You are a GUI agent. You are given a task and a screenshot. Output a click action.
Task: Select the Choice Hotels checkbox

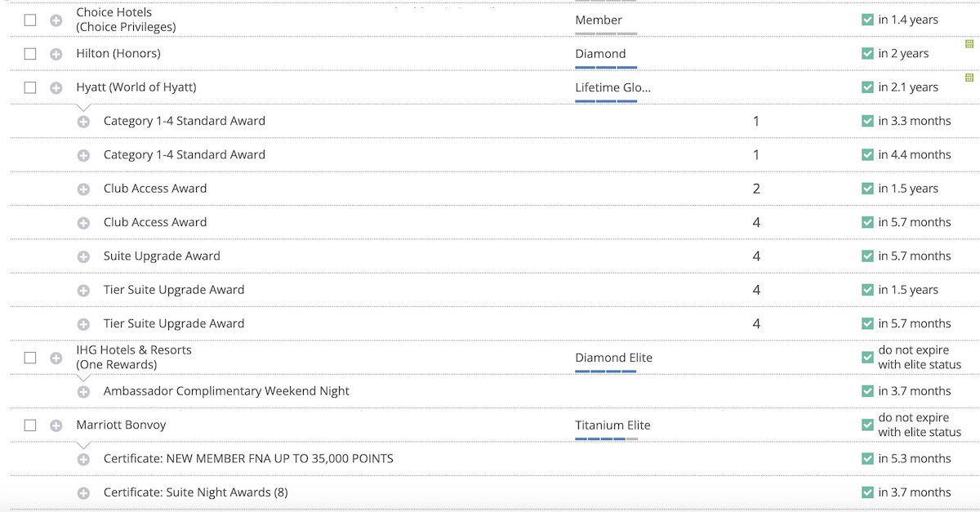[30, 20]
